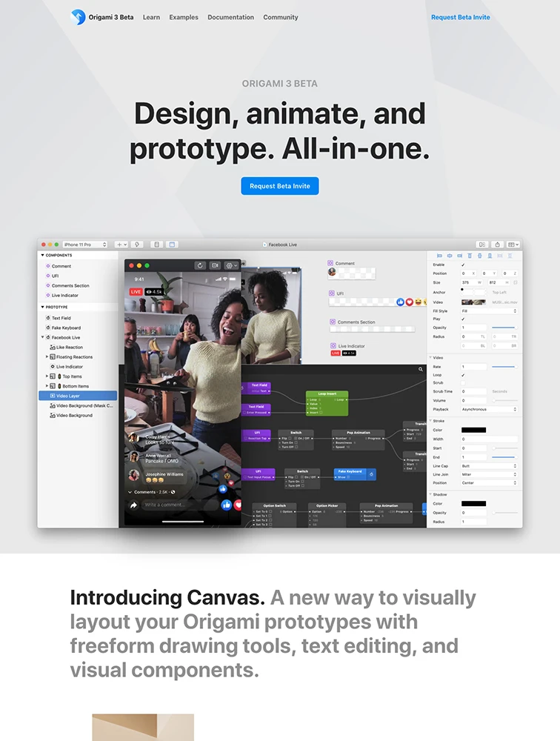The width and height of the screenshot is (560, 741).
Task: Open the viewer settings gear dropdown
Action: 232,265
